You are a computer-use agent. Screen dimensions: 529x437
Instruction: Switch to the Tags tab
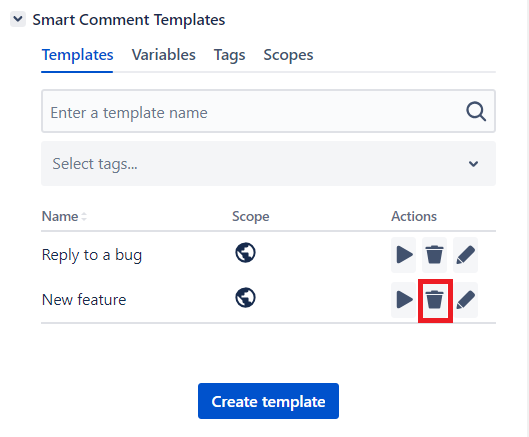(x=229, y=55)
